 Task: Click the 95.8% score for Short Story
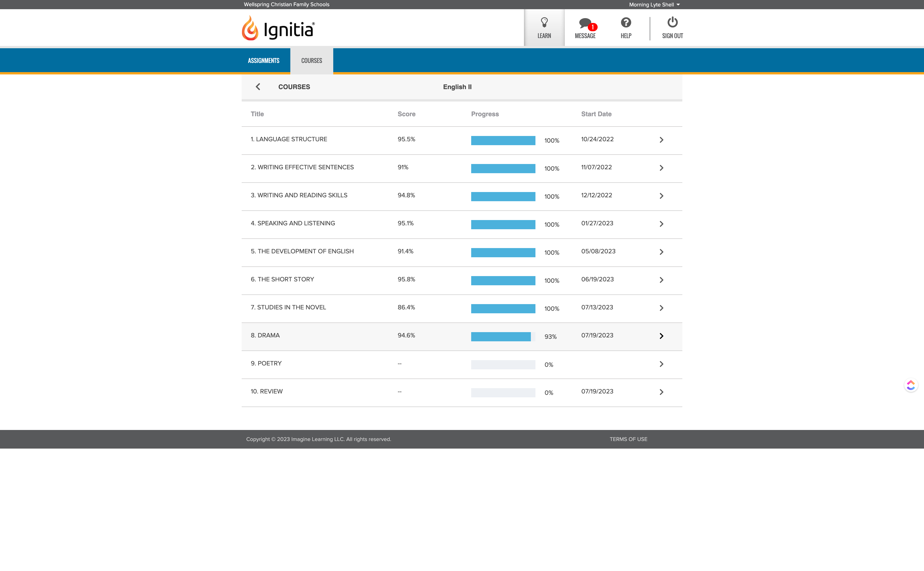click(406, 280)
